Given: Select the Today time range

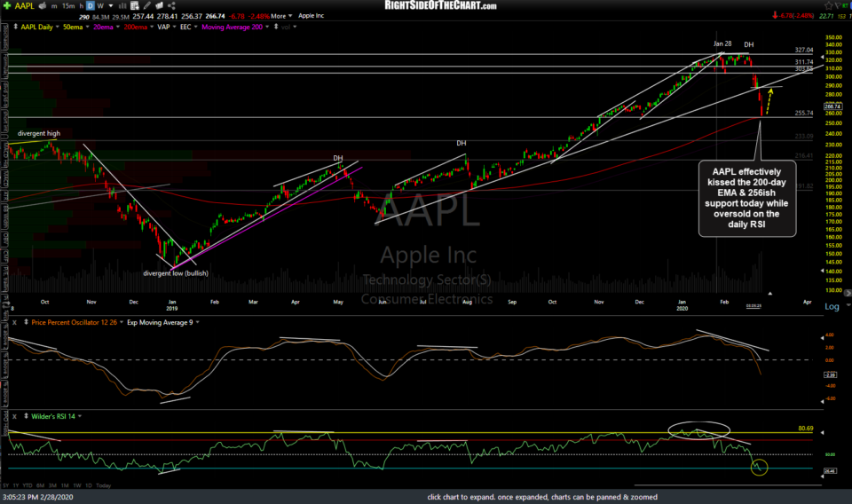Looking at the screenshot, I should 103,485.
